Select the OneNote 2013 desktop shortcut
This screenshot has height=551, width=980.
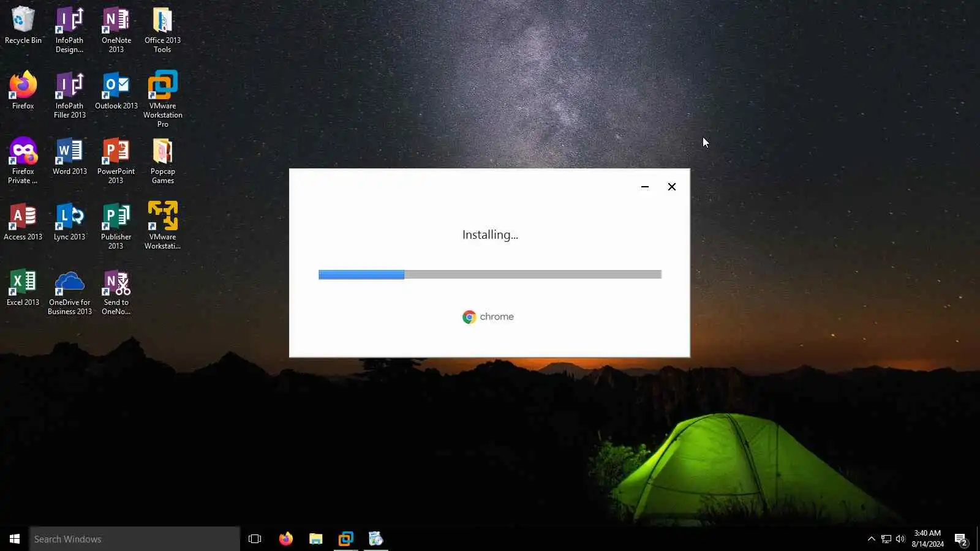116,30
